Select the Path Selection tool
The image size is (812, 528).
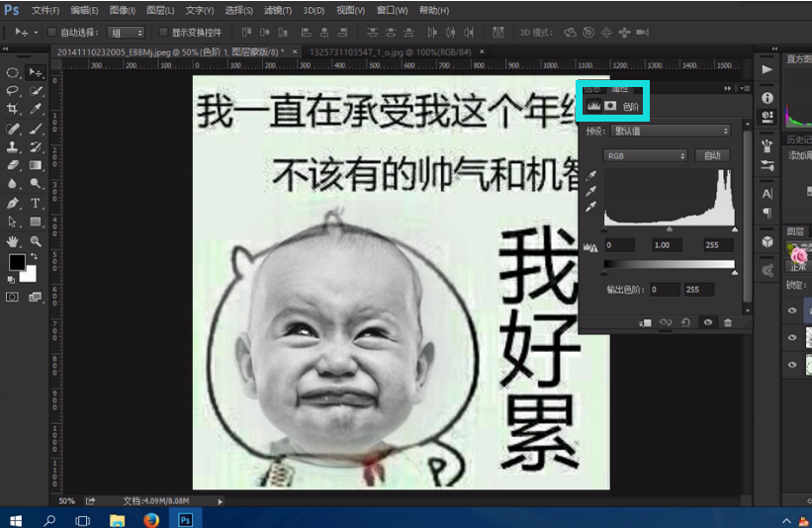[13, 222]
